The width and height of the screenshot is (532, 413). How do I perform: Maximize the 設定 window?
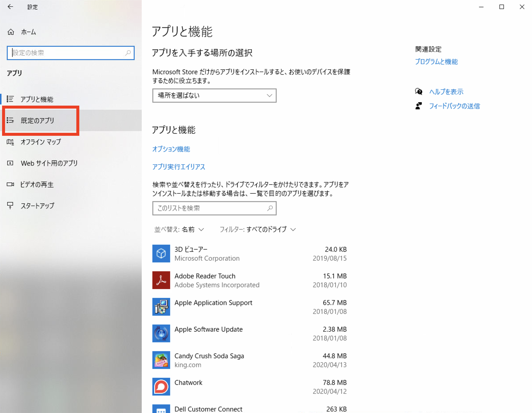pyautogui.click(x=502, y=7)
